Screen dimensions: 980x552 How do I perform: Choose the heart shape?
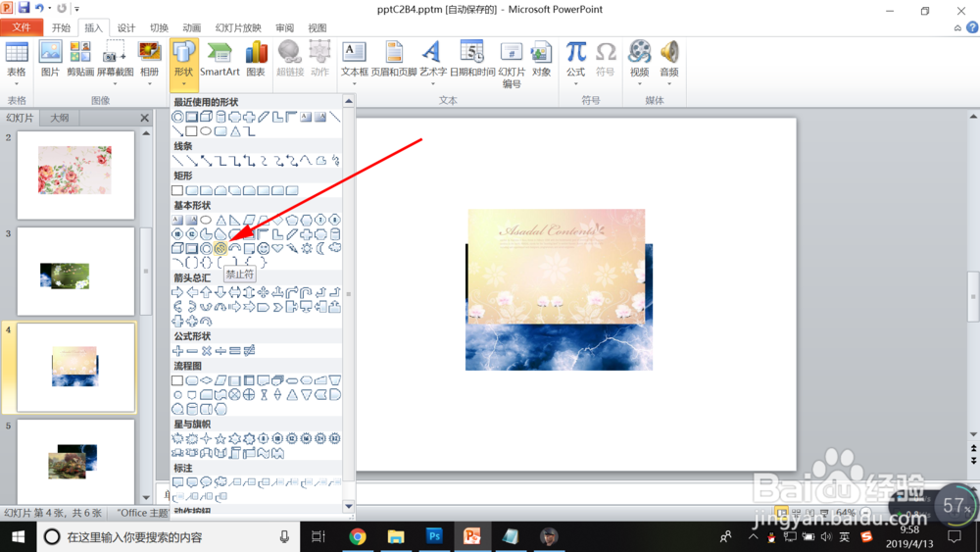pyautogui.click(x=277, y=248)
